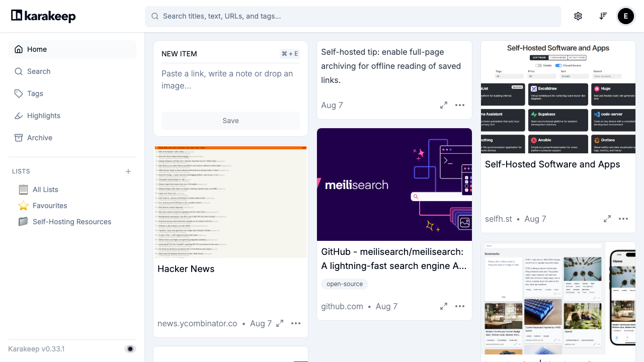644x362 pixels.
Task: Open the settings gear icon
Action: [x=578, y=16]
